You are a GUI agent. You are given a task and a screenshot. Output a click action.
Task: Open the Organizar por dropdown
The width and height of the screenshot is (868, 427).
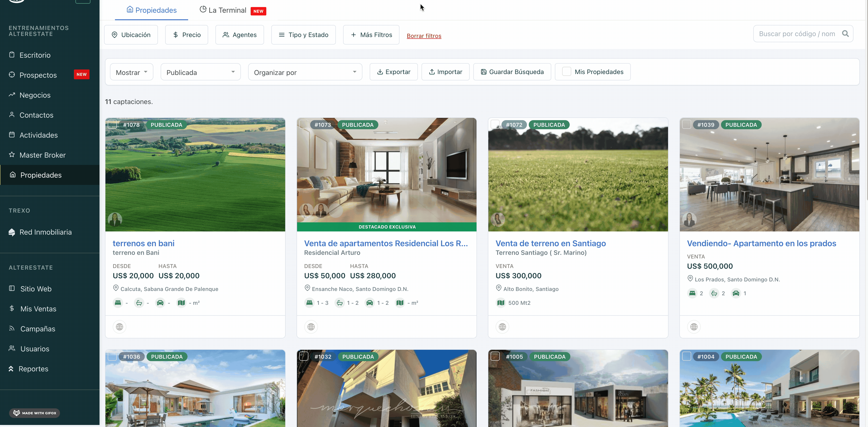coord(305,72)
